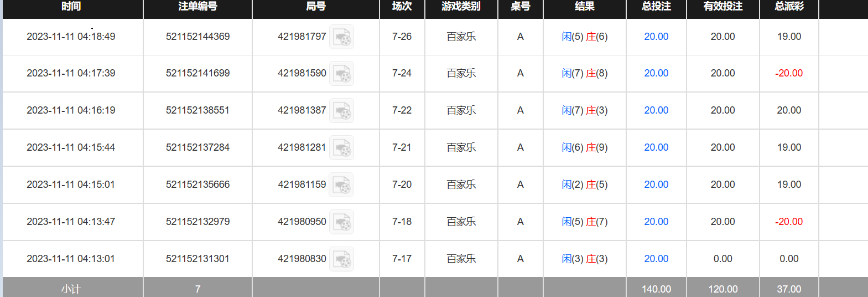
Task: Click timestamp 2023-11-11 04:16:19
Action: [x=71, y=110]
